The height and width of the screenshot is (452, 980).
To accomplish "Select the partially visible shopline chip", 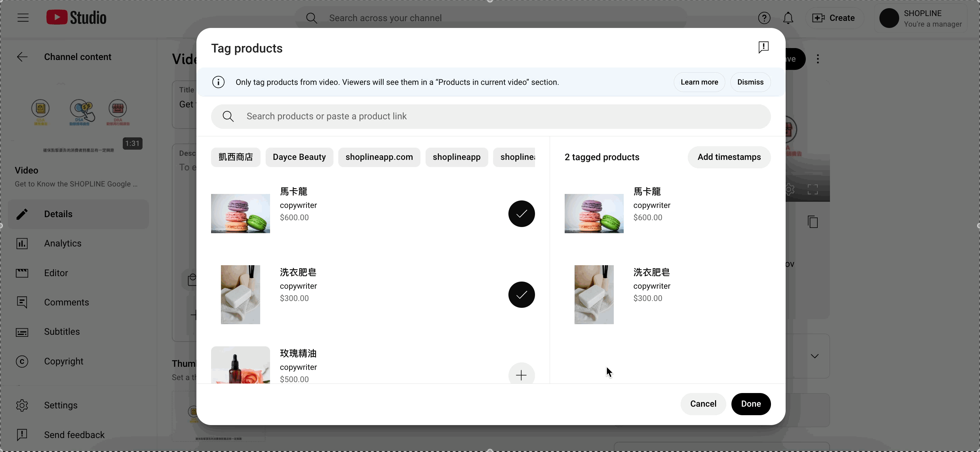I will tap(514, 157).
